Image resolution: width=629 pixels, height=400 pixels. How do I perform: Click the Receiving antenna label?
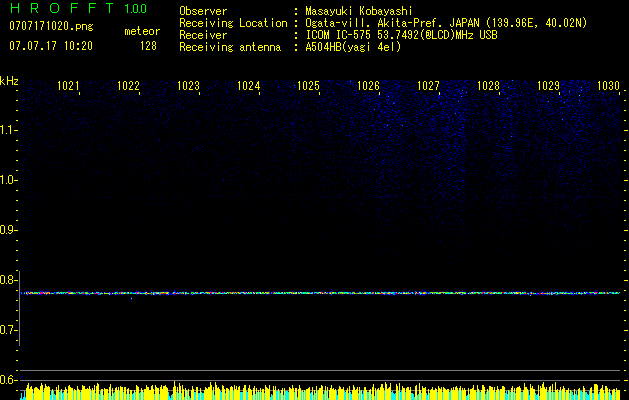230,47
